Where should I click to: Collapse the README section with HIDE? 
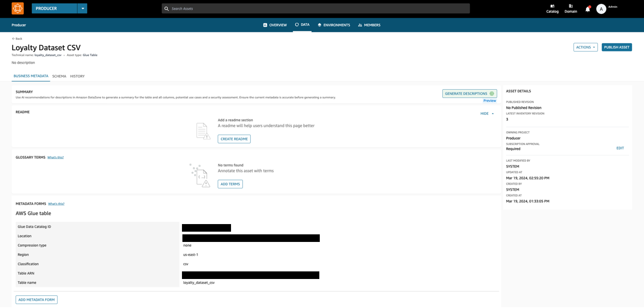[x=487, y=114]
